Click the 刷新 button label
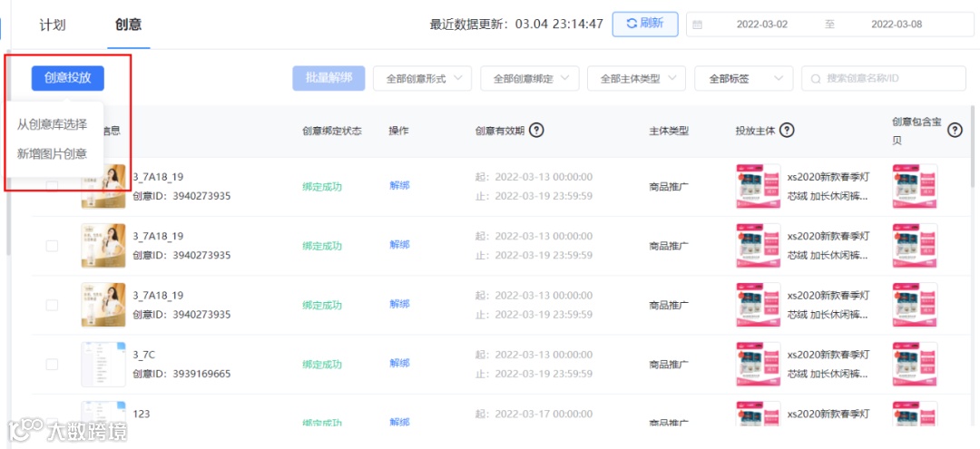The image size is (980, 449). click(652, 24)
